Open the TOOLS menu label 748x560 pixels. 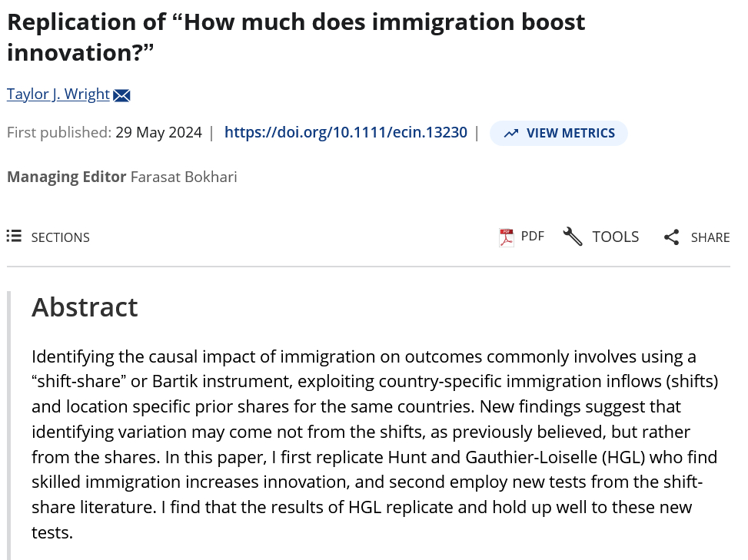pos(615,237)
